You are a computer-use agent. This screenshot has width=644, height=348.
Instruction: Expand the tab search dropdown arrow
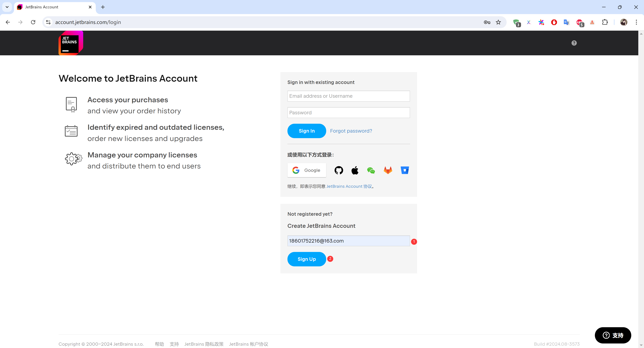click(x=7, y=7)
